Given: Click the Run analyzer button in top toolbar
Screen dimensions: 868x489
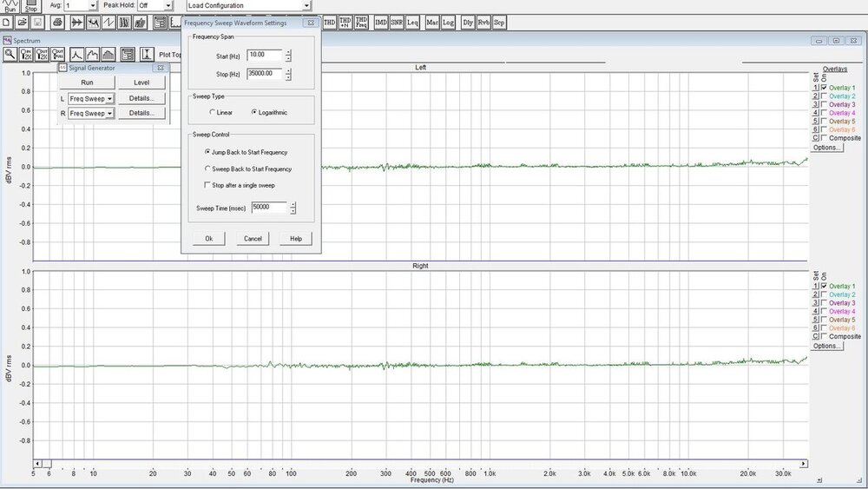Looking at the screenshot, I should coord(10,6).
